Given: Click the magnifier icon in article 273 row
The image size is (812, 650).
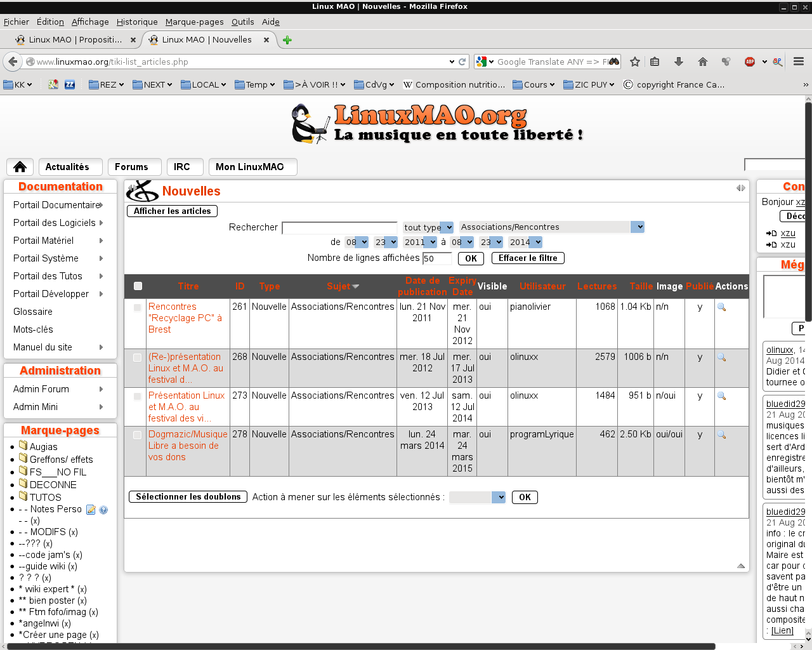Looking at the screenshot, I should point(721,396).
